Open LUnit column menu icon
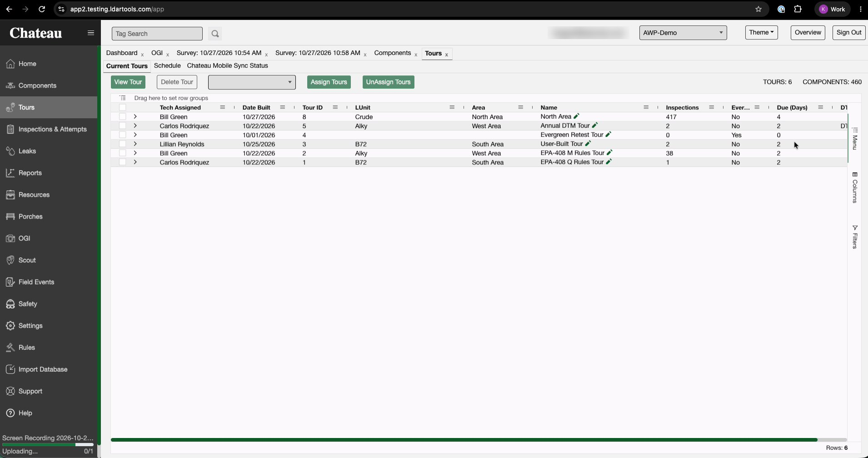The width and height of the screenshot is (868, 458). click(x=452, y=107)
